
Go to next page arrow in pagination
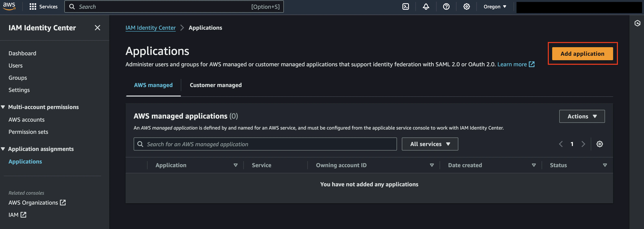click(x=583, y=144)
